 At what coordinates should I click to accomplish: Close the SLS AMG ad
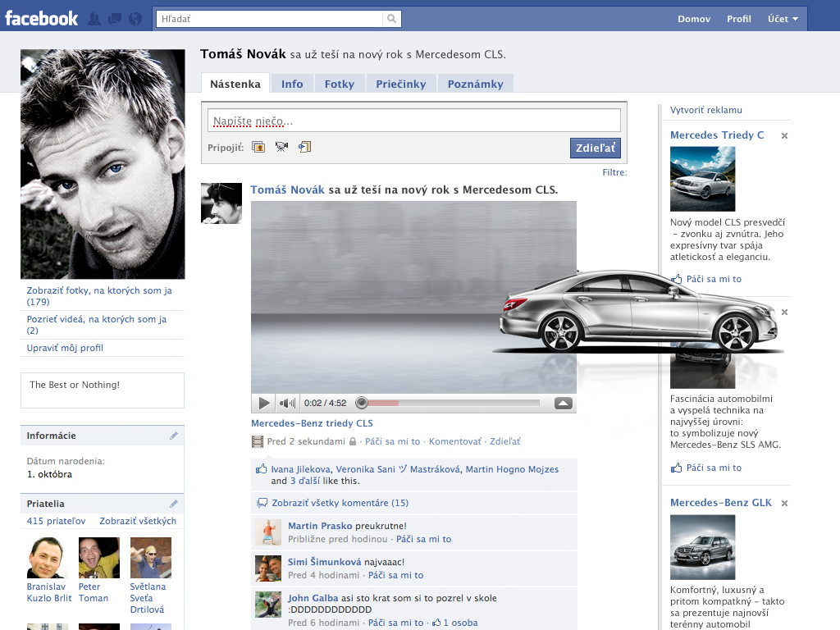[784, 312]
